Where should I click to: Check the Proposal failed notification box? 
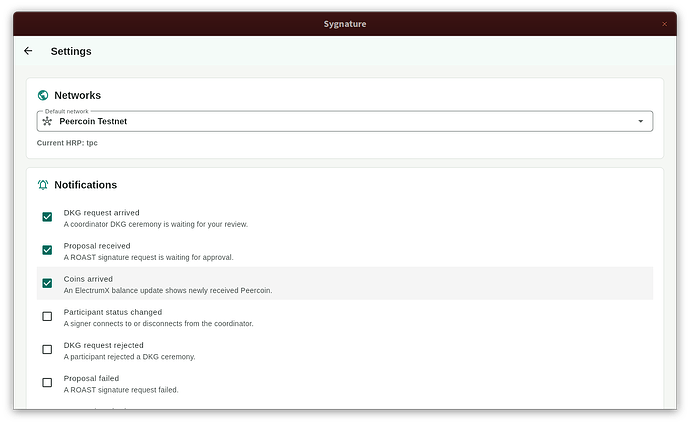click(47, 383)
